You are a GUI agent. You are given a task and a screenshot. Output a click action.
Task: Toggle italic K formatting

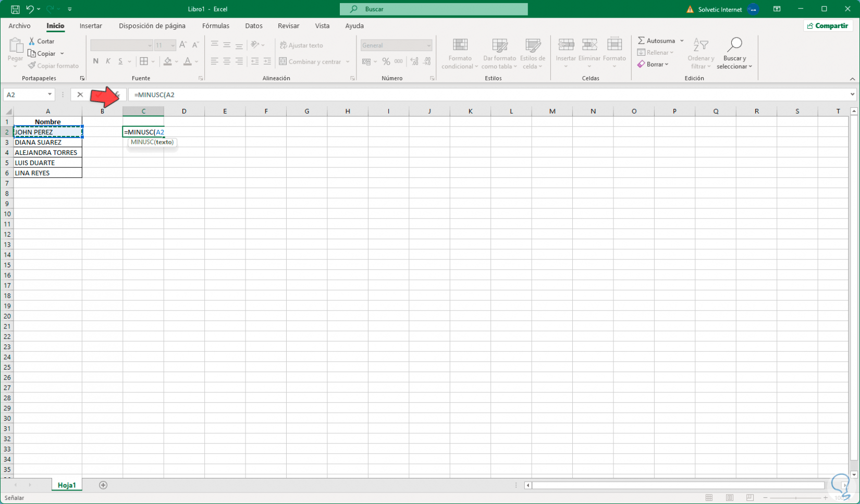(x=108, y=62)
